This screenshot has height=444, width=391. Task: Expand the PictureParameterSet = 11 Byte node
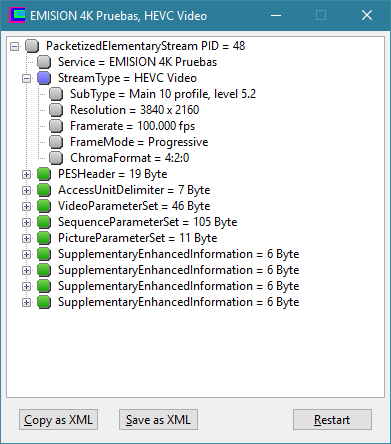26,238
